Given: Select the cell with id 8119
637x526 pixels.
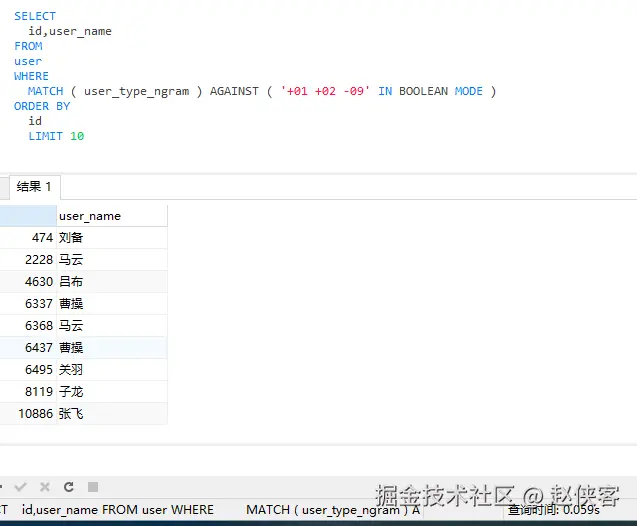Looking at the screenshot, I should pos(28,392).
